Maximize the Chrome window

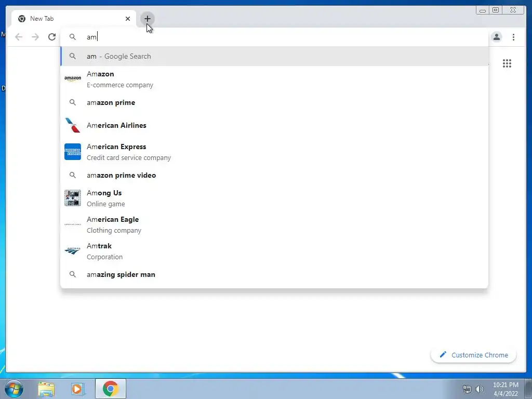[496, 10]
